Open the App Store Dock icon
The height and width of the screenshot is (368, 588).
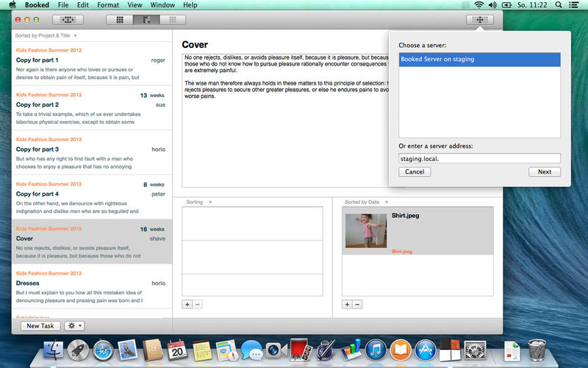coord(426,351)
